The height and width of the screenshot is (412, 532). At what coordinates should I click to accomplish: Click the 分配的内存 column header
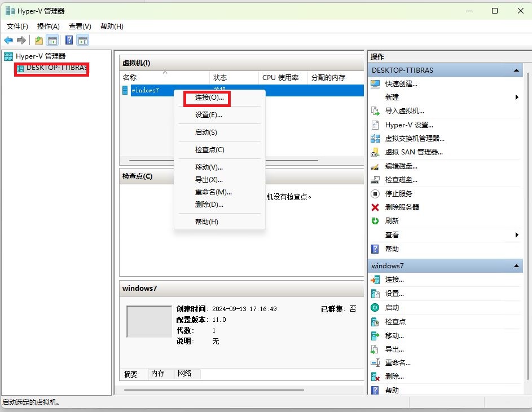pyautogui.click(x=336, y=78)
